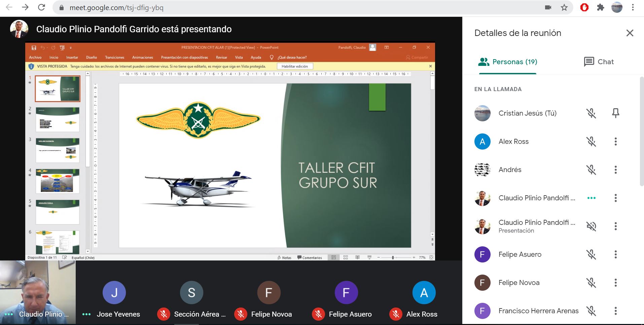Screen dimensions: 644x325
Task: Open the Transiciones ribbon tab
Action: point(114,57)
